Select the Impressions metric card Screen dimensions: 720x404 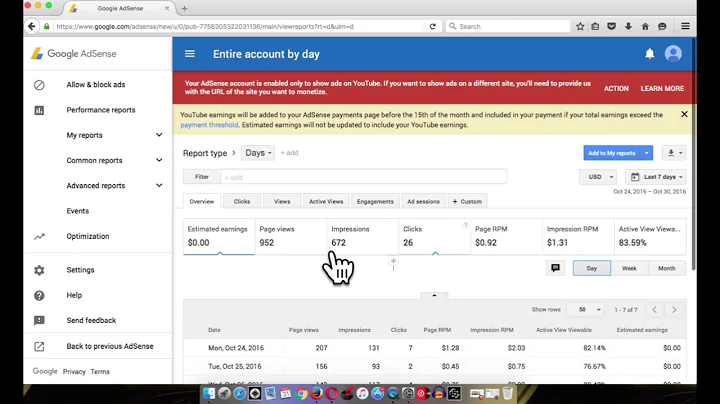pyautogui.click(x=362, y=236)
